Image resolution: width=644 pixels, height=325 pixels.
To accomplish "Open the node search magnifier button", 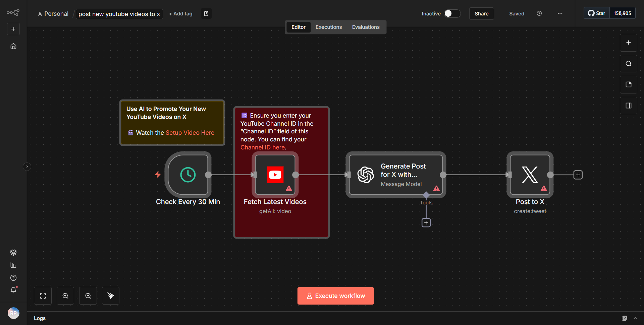I will pos(628,64).
